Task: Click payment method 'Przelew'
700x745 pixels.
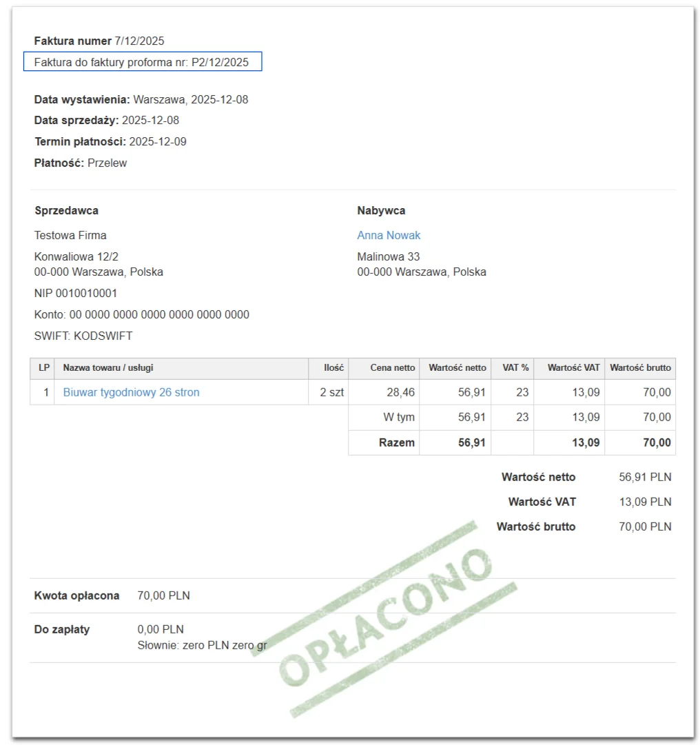Action: [107, 163]
